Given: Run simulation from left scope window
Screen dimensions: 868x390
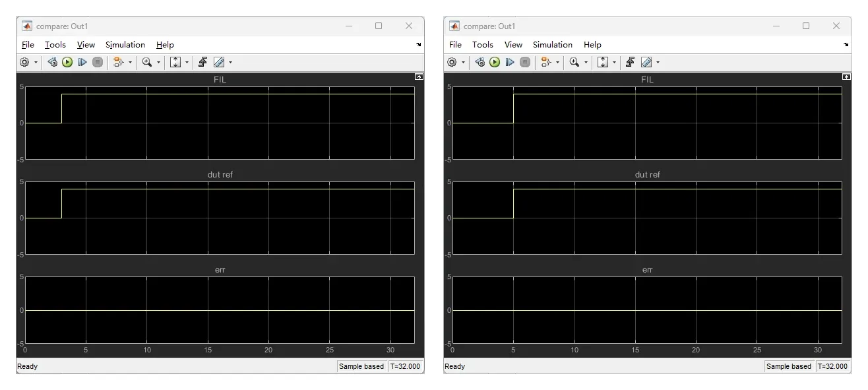Looking at the screenshot, I should tap(67, 62).
